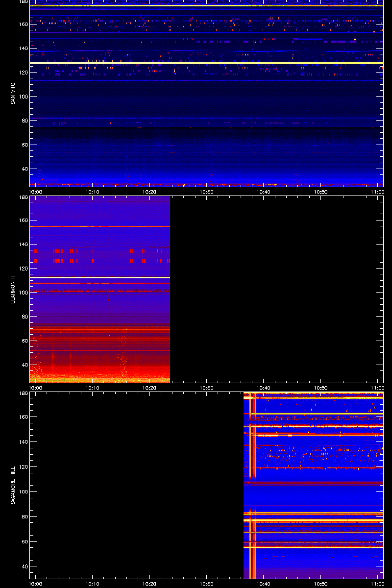Click 10:20 tick under Sagamore Hill panel
This screenshot has width=392, height=588.
point(149,584)
